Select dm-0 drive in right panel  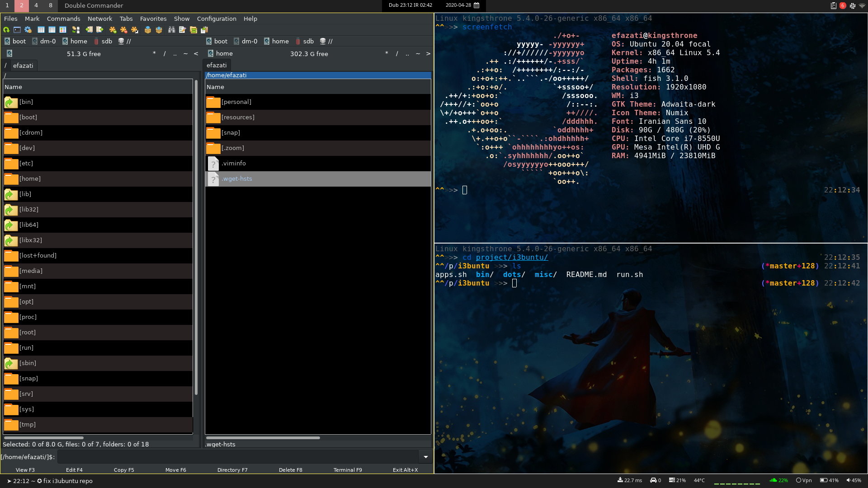[x=245, y=41]
